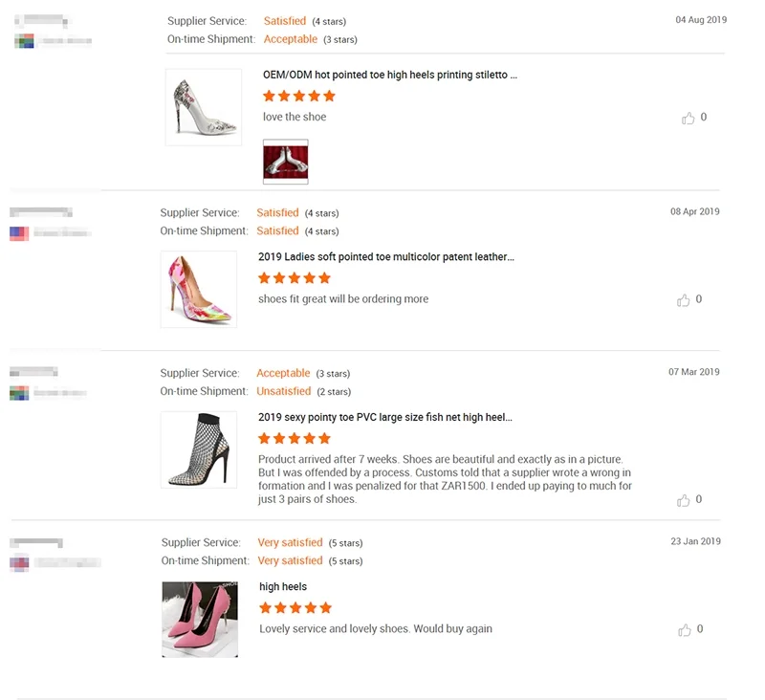
Task: Open "OEM/ODM hot pointed toe high heels" link
Action: coord(389,75)
